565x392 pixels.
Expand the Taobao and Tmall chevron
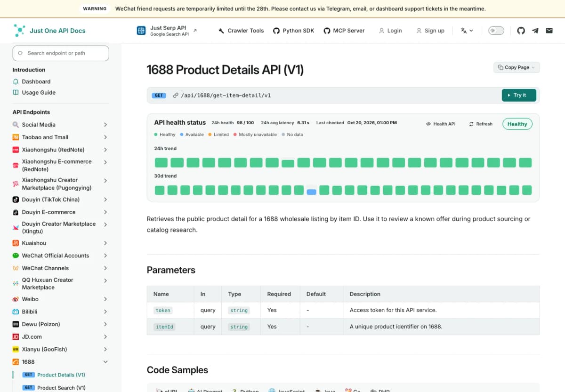105,137
